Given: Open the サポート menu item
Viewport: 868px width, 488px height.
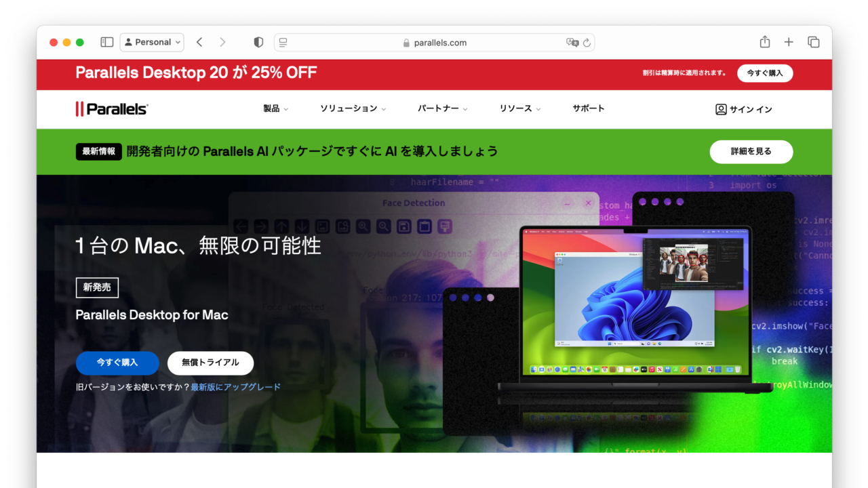Looking at the screenshot, I should click(x=588, y=108).
